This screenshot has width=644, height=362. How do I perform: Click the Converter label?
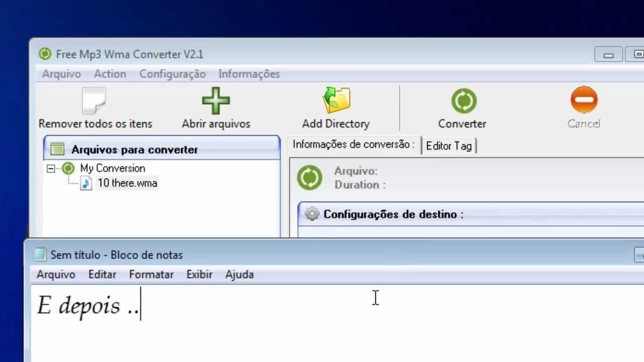[x=462, y=124]
